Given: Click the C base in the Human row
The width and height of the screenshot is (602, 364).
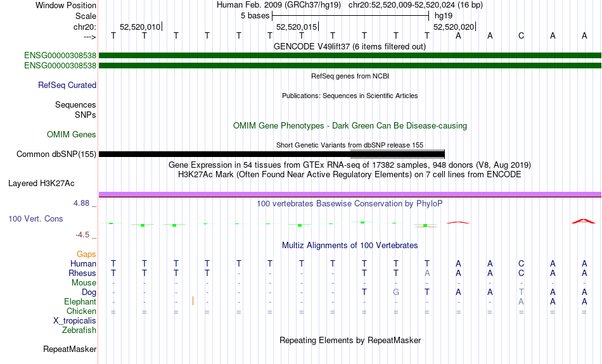Looking at the screenshot, I should (521, 263).
